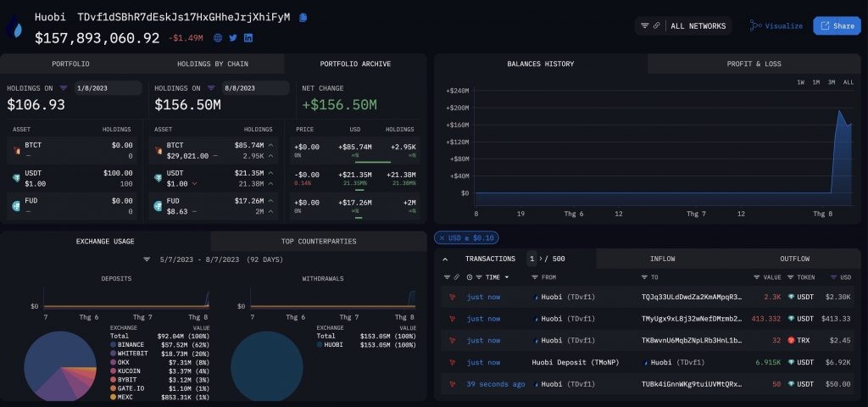Switch to the Inflow tab
This screenshot has width=868, height=407.
[x=663, y=259]
